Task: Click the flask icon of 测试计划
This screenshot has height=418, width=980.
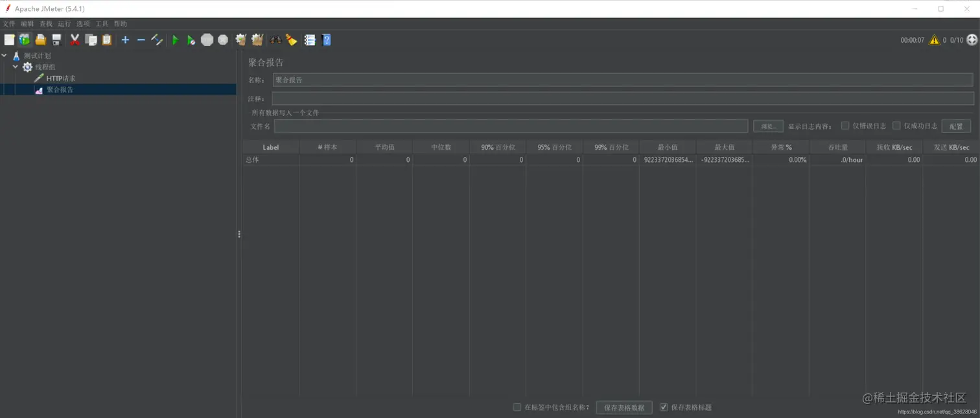Action: (16, 56)
